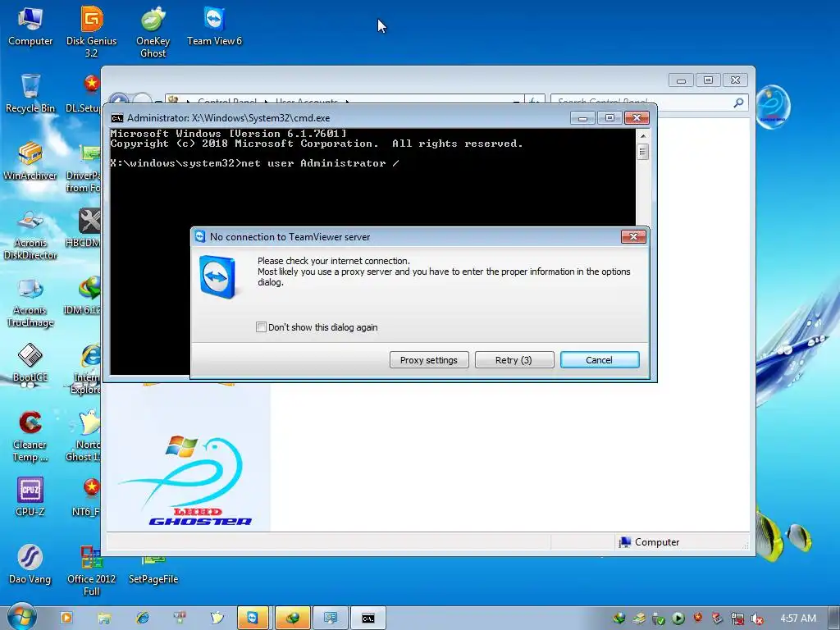The width and height of the screenshot is (840, 630).
Task: Open the media player taskbar icon
Action: click(x=66, y=618)
